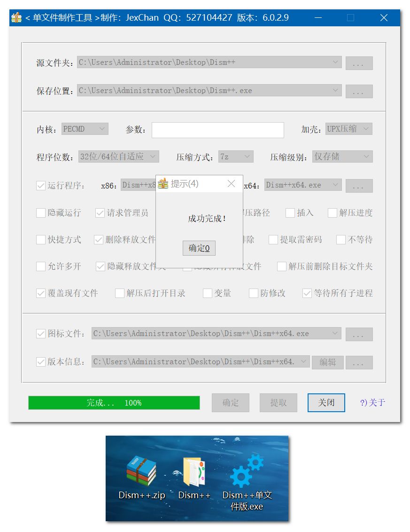410x532 pixels.
Task: Click the 提取 button
Action: (x=278, y=403)
